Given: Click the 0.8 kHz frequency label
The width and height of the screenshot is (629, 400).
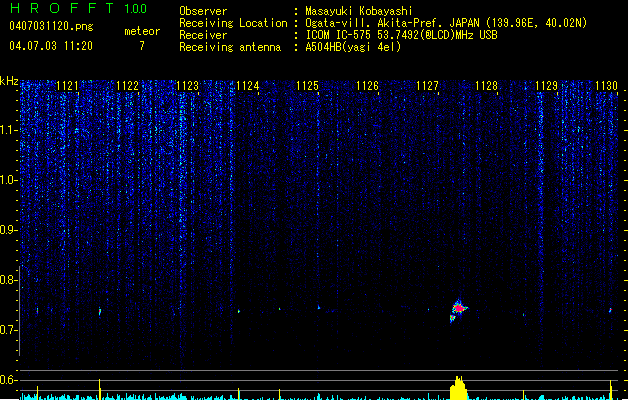Looking at the screenshot, I should pos(8,280).
